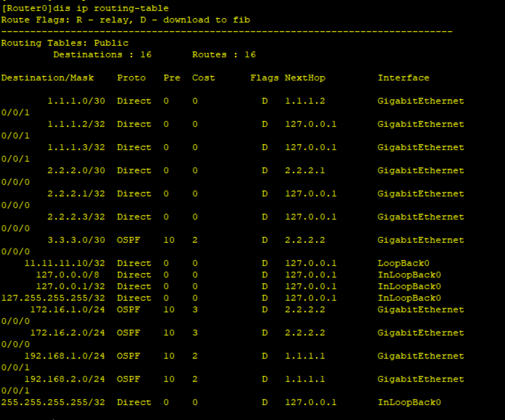Click the LoopBack0 interface name
This screenshot has width=505, height=420.
coord(403,263)
